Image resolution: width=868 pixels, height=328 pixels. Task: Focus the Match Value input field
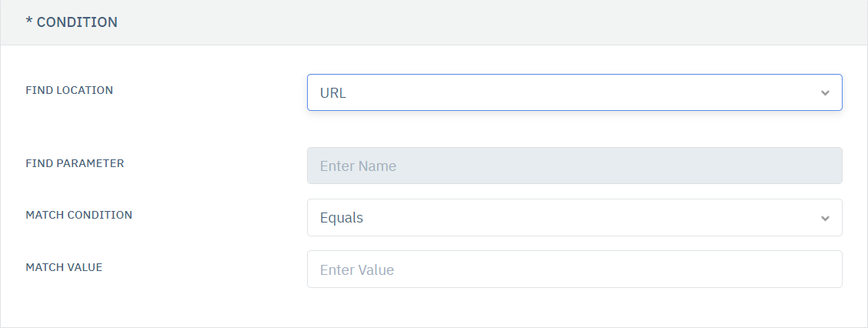[x=574, y=269]
